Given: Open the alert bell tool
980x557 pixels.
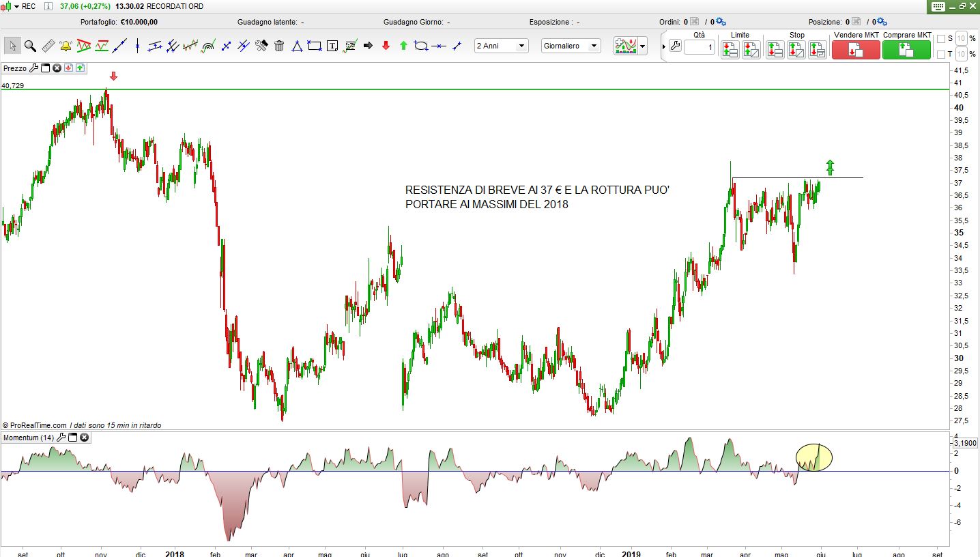Looking at the screenshot, I should [66, 46].
